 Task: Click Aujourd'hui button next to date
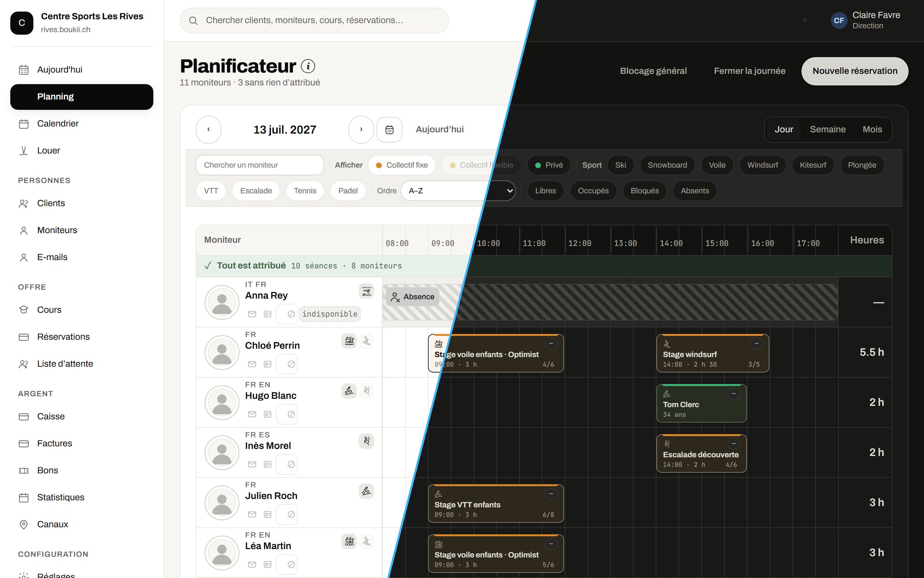[439, 129]
